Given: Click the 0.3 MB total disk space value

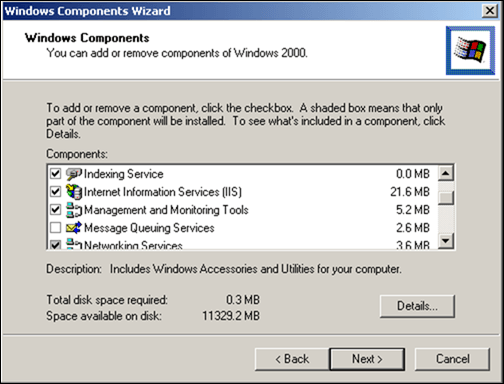Looking at the screenshot, I should pos(243,300).
